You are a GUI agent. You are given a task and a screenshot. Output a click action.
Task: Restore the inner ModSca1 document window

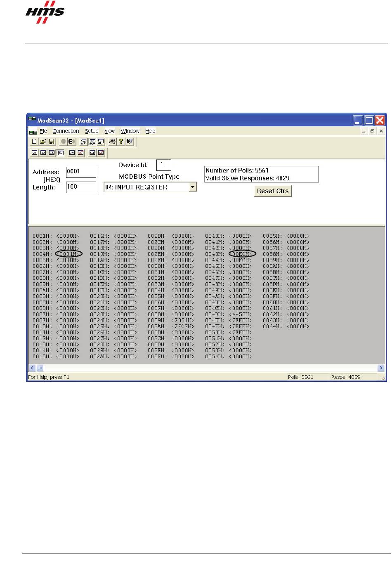(372, 131)
